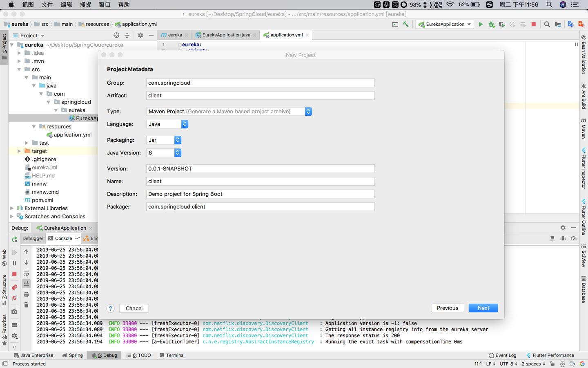
Task: Run EurekaApplication with green play icon
Action: tap(481, 25)
